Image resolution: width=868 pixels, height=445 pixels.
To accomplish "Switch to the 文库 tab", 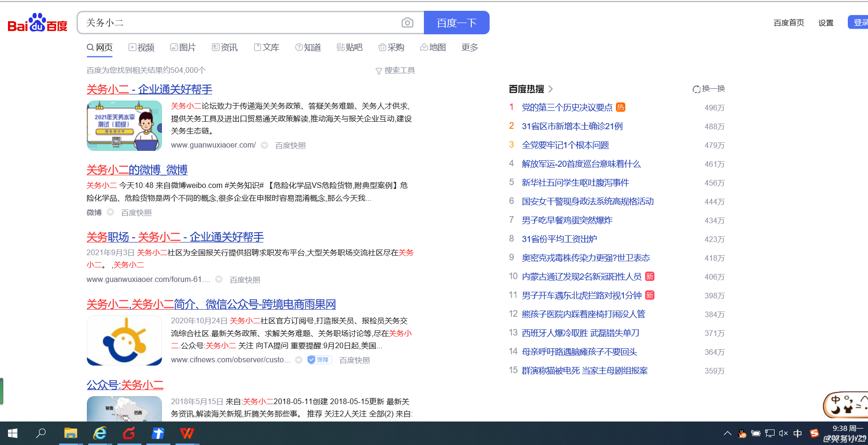I will (266, 47).
